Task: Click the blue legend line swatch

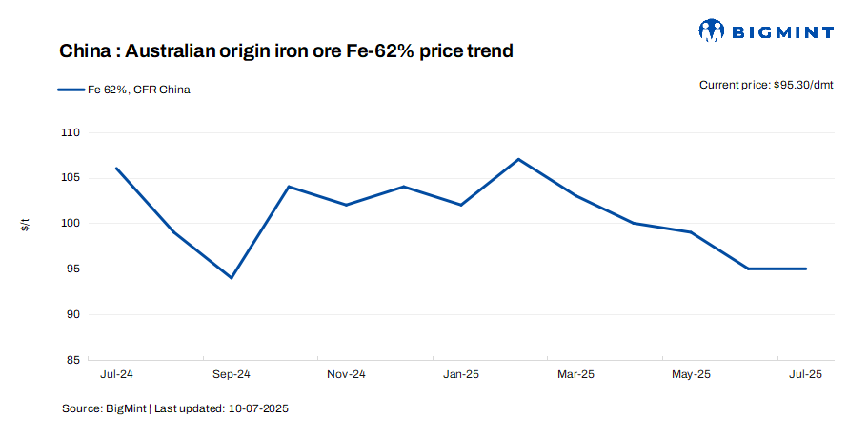Action: [71, 90]
